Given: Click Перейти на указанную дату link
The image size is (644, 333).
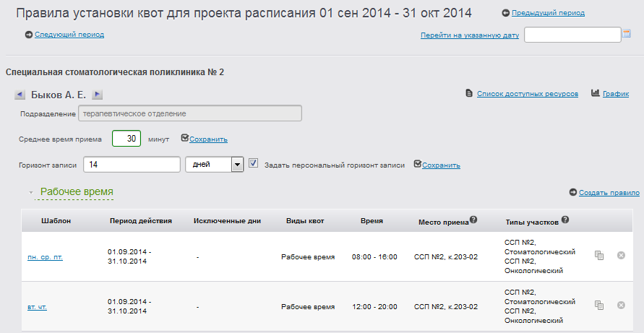Looking at the screenshot, I should pyautogui.click(x=469, y=35).
